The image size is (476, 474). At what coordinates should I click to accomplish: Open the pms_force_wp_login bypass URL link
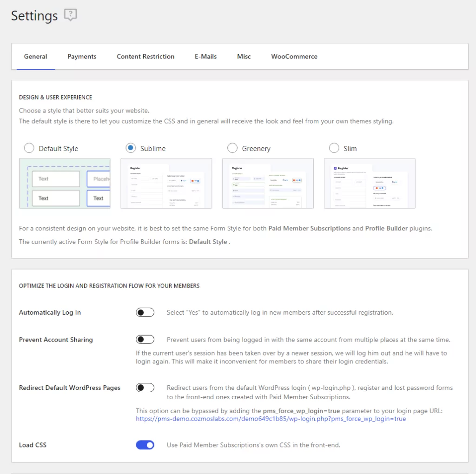point(271,419)
